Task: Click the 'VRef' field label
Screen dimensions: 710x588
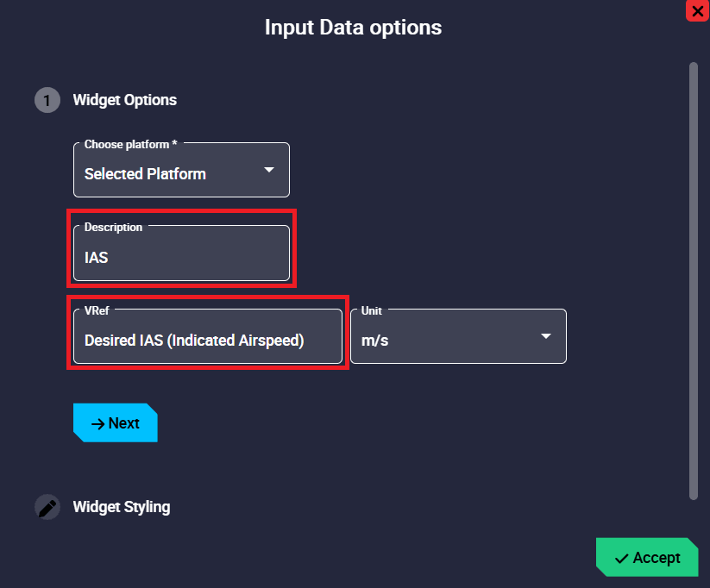Action: coord(96,310)
